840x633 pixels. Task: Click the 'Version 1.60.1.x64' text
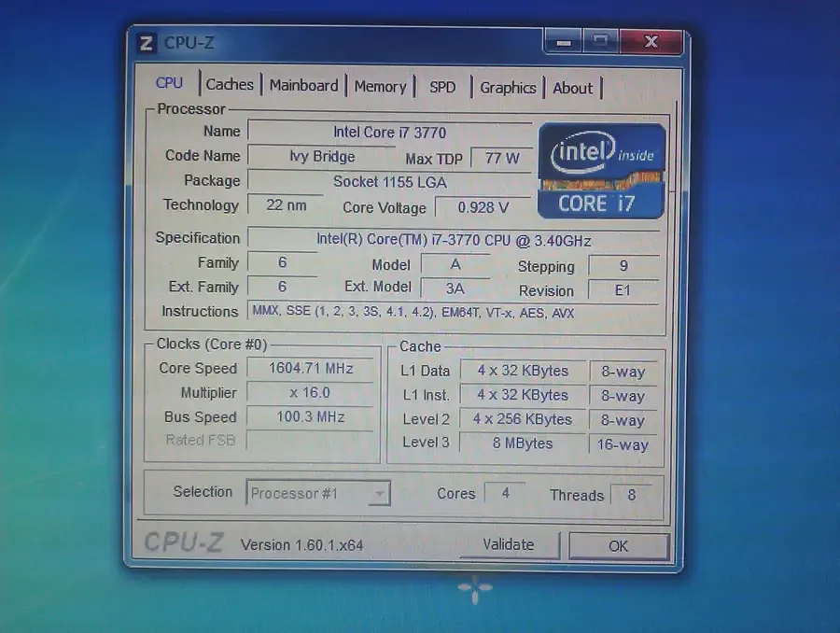(x=302, y=545)
